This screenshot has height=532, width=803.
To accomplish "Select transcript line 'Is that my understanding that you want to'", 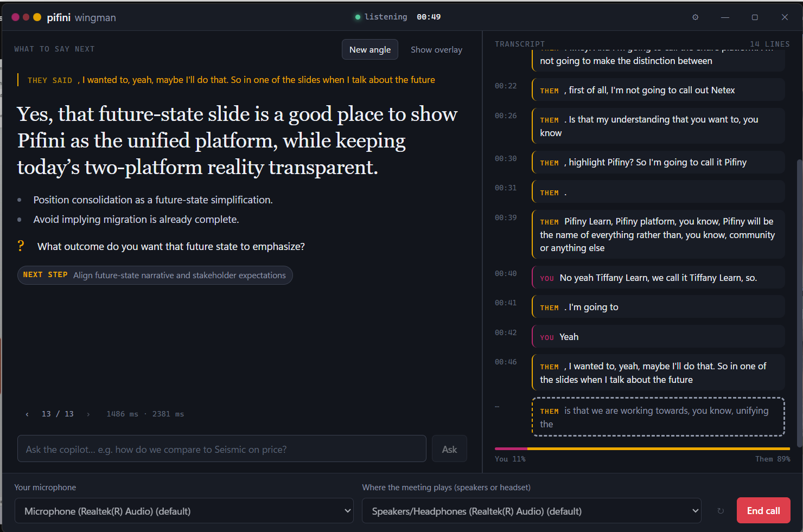I will (x=659, y=126).
